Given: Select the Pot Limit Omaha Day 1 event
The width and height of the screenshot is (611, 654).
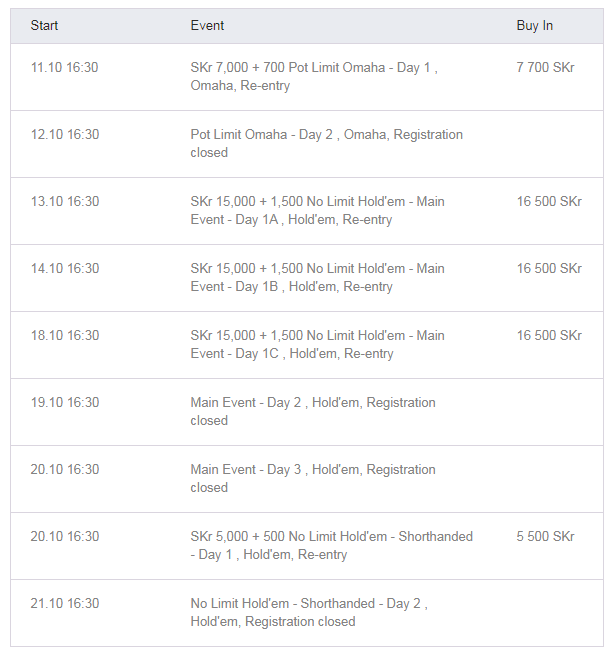Looking at the screenshot, I should coord(313,77).
